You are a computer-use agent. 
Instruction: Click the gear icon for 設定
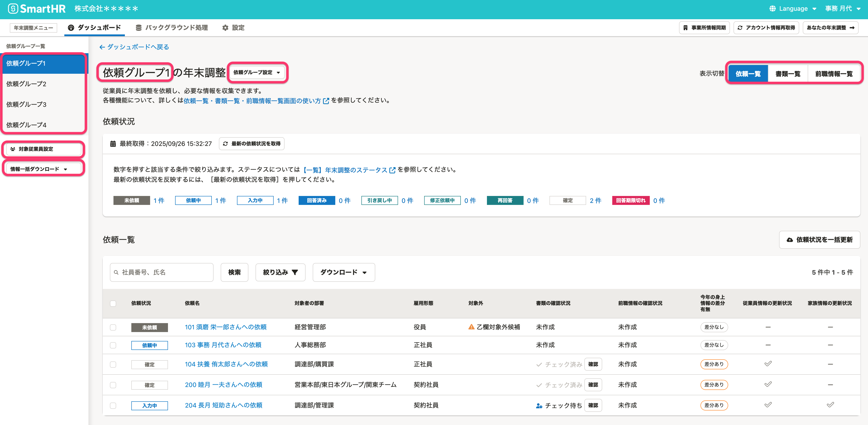(225, 28)
